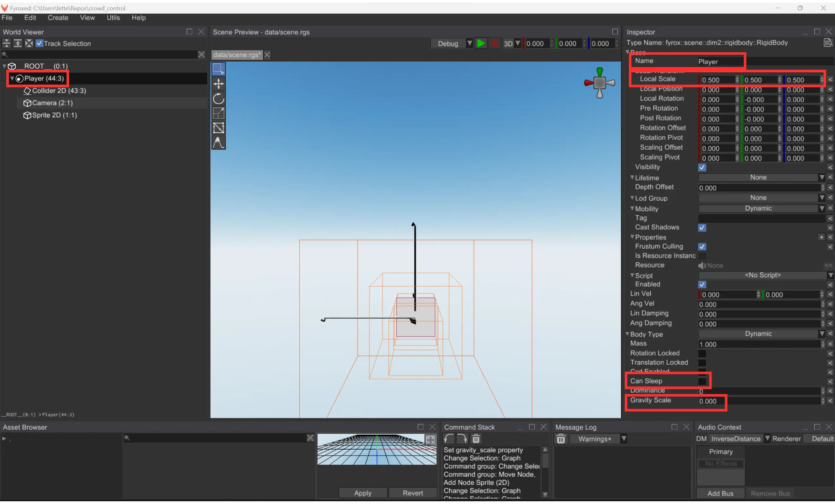Switch to the data/scene.rgs tab

pyautogui.click(x=237, y=55)
